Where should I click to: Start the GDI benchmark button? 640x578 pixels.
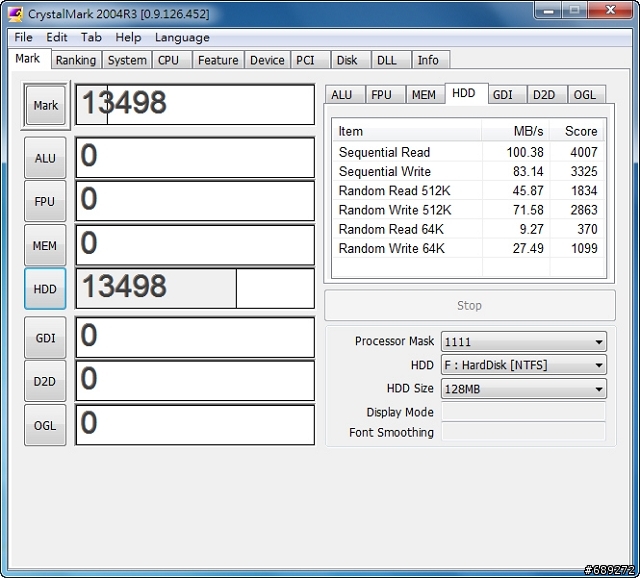click(x=45, y=338)
